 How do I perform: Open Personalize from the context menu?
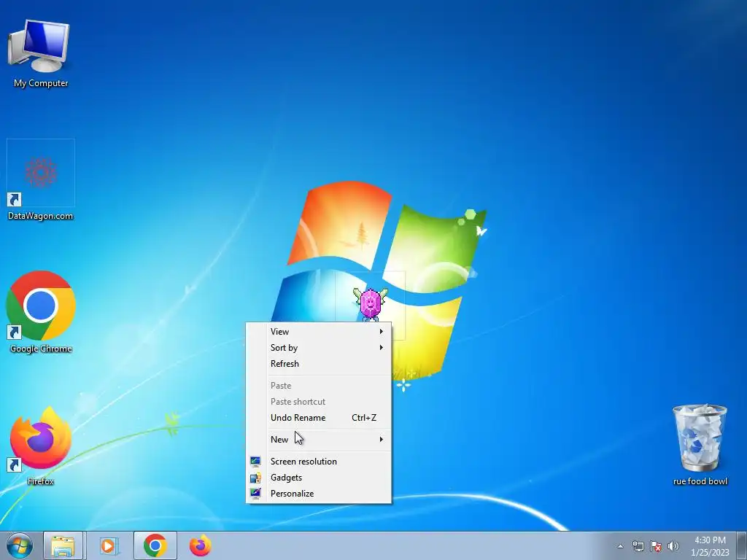(x=319, y=494)
